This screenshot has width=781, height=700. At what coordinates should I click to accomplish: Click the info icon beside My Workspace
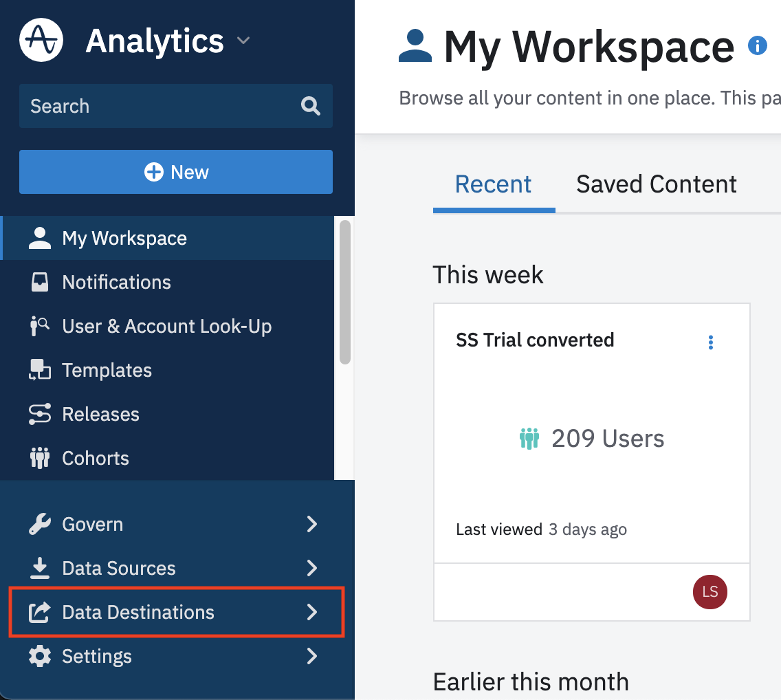tap(757, 46)
